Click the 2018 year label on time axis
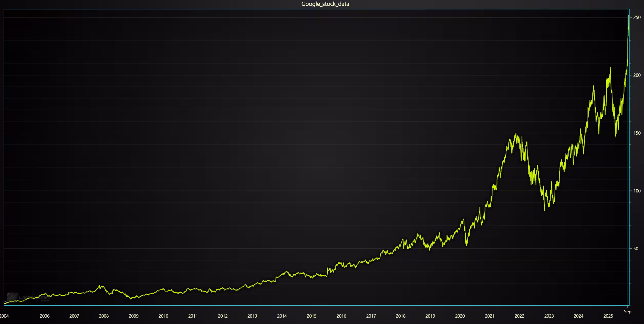This screenshot has width=644, height=324. pos(401,316)
